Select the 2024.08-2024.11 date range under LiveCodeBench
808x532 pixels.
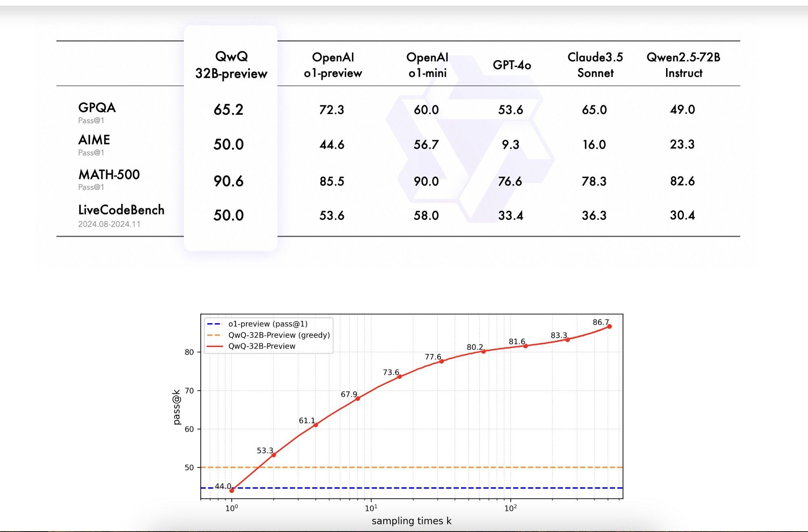[109, 224]
